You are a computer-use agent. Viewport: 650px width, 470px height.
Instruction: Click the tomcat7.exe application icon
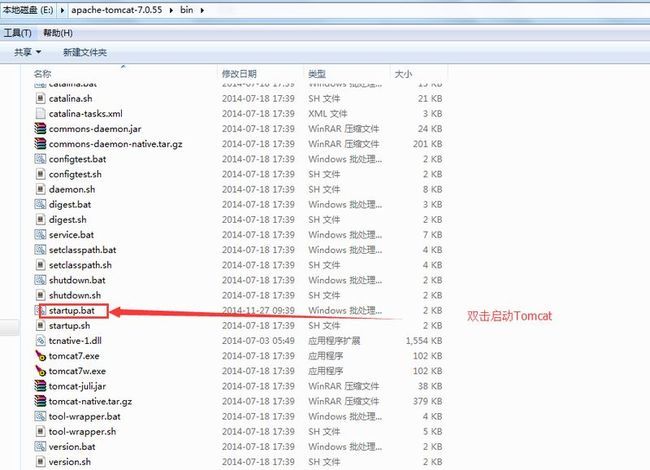(x=40, y=356)
